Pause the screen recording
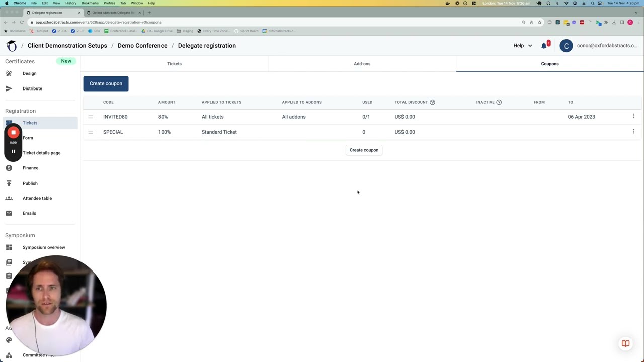This screenshot has height=362, width=644. click(x=13, y=151)
